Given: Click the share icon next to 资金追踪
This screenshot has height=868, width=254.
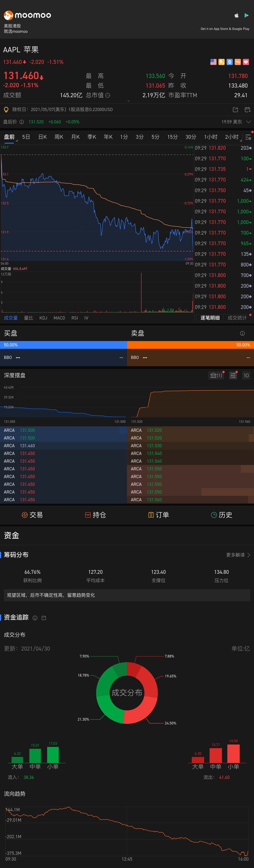Looking at the screenshot, I should [43, 618].
